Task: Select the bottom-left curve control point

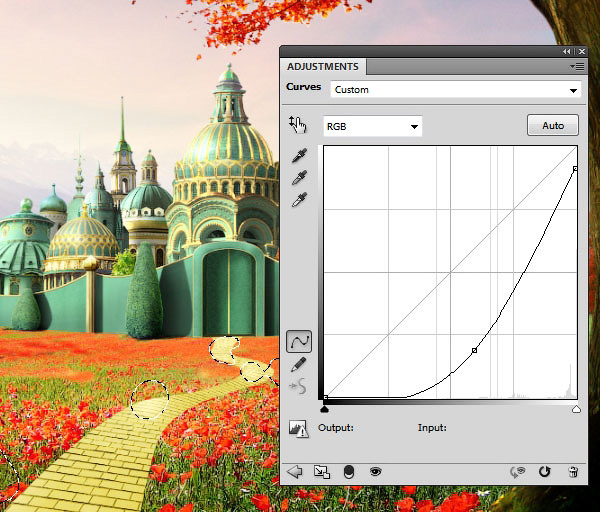Action: click(325, 398)
